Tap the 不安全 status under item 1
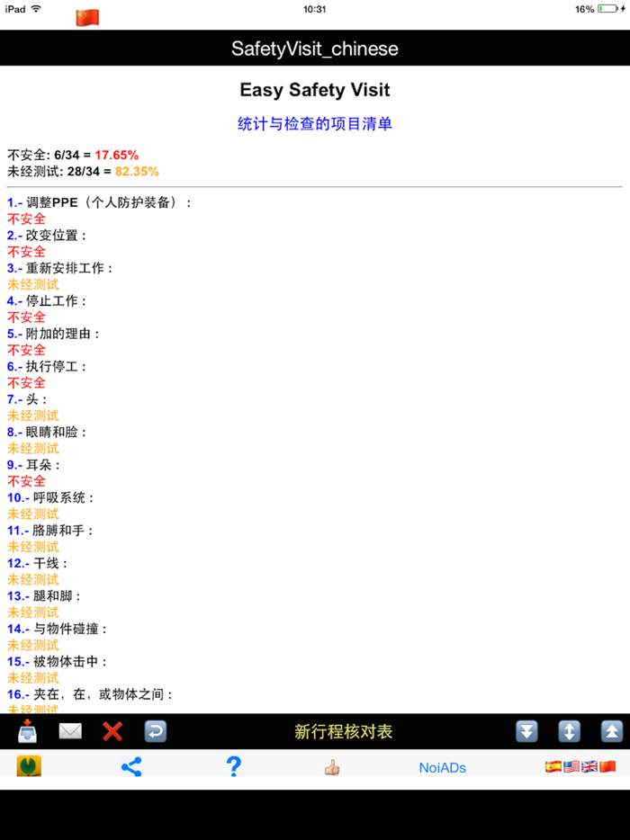The height and width of the screenshot is (840, 630). coord(26,219)
